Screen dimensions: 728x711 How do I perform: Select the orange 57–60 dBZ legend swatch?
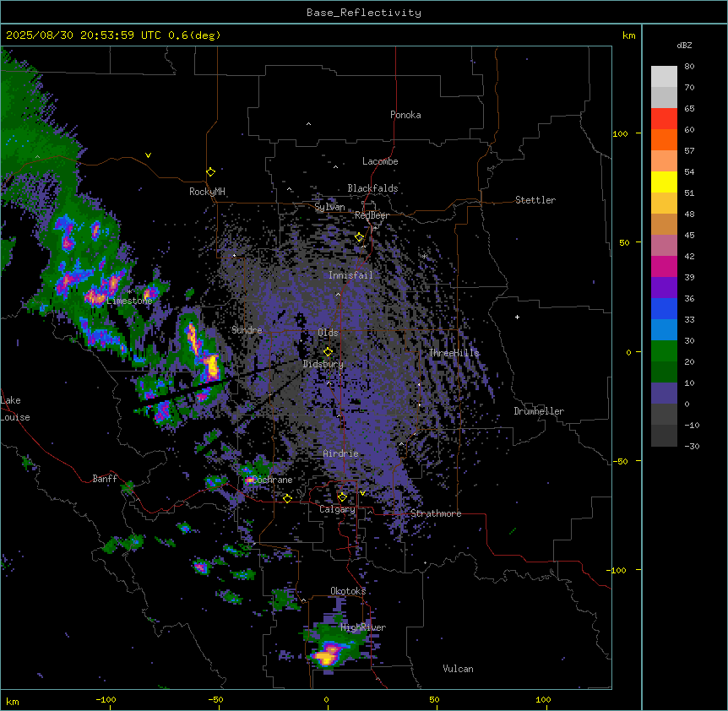(664, 139)
